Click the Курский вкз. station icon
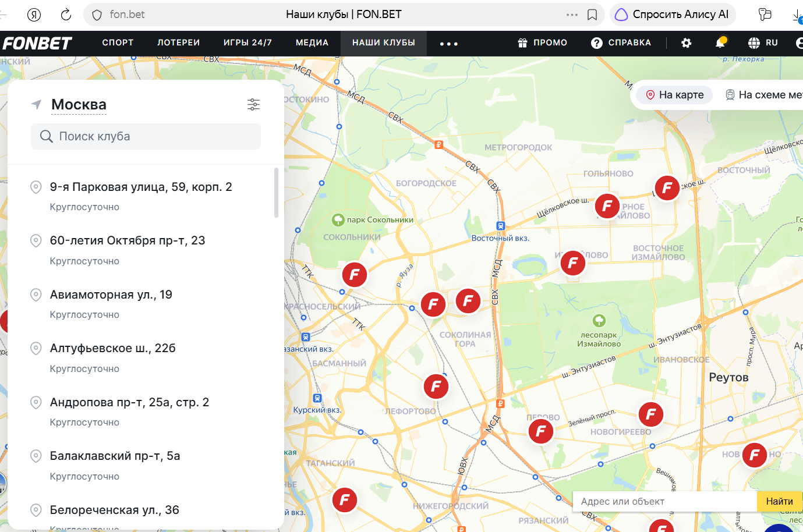The width and height of the screenshot is (803, 532). 317,399
